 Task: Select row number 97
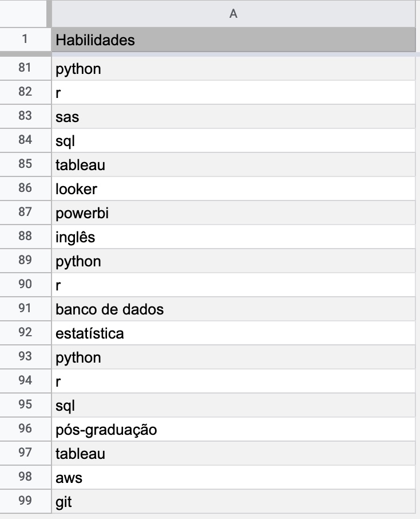tap(25, 453)
